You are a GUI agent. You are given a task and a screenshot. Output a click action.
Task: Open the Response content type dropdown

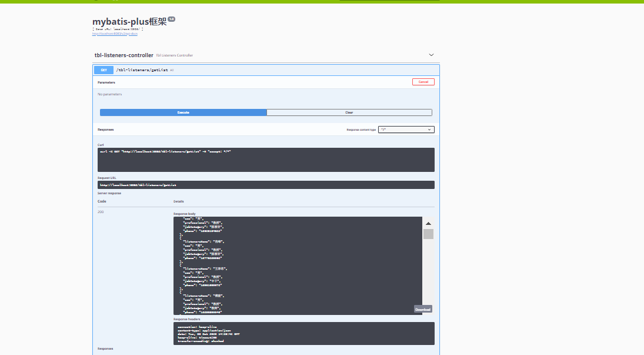[x=406, y=130]
